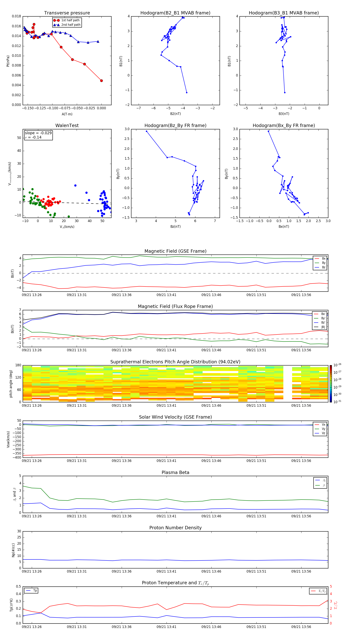
Task: Click 'Magnetic Field (Flux Rope Frame)' title
Action: (175, 307)
